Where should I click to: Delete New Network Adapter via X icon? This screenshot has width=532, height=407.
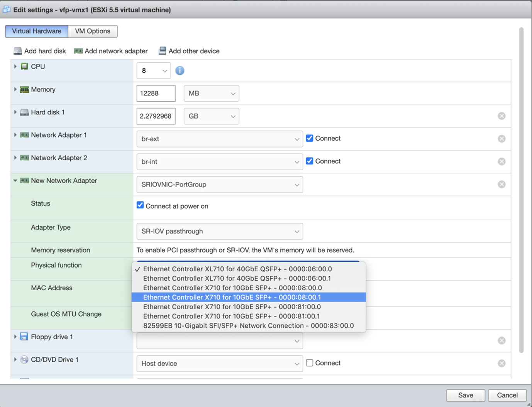tap(502, 184)
